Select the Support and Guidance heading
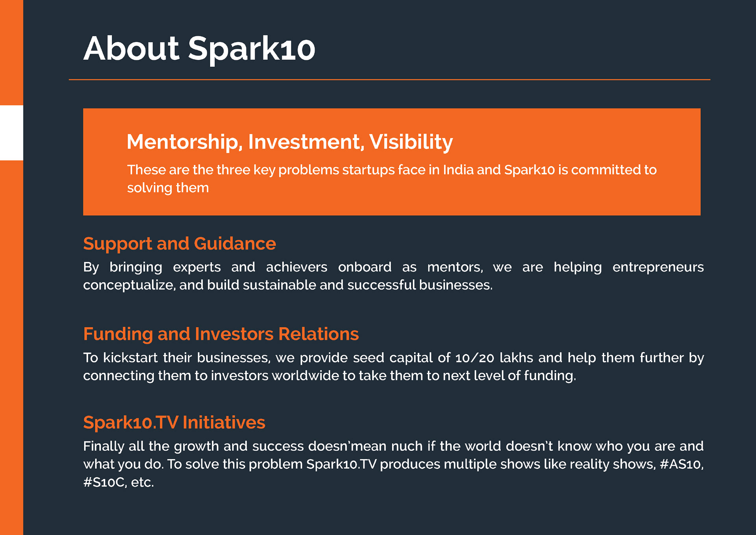The width and height of the screenshot is (756, 535). [x=180, y=243]
